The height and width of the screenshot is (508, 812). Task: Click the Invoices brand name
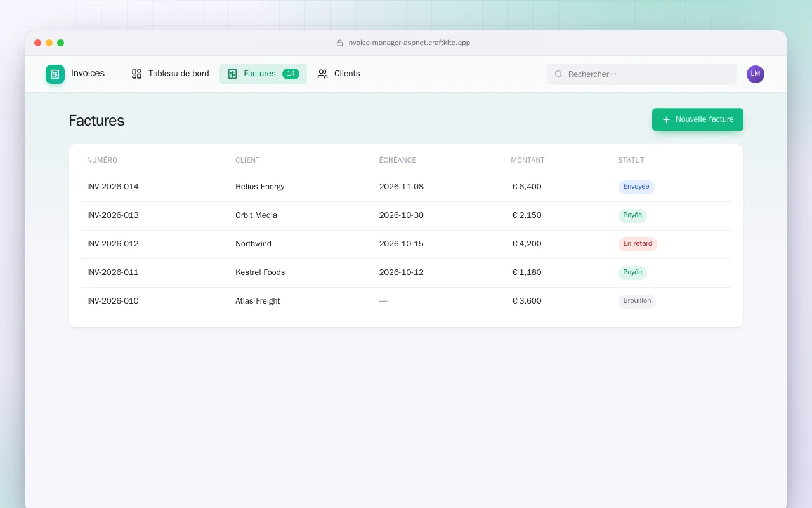pyautogui.click(x=88, y=74)
